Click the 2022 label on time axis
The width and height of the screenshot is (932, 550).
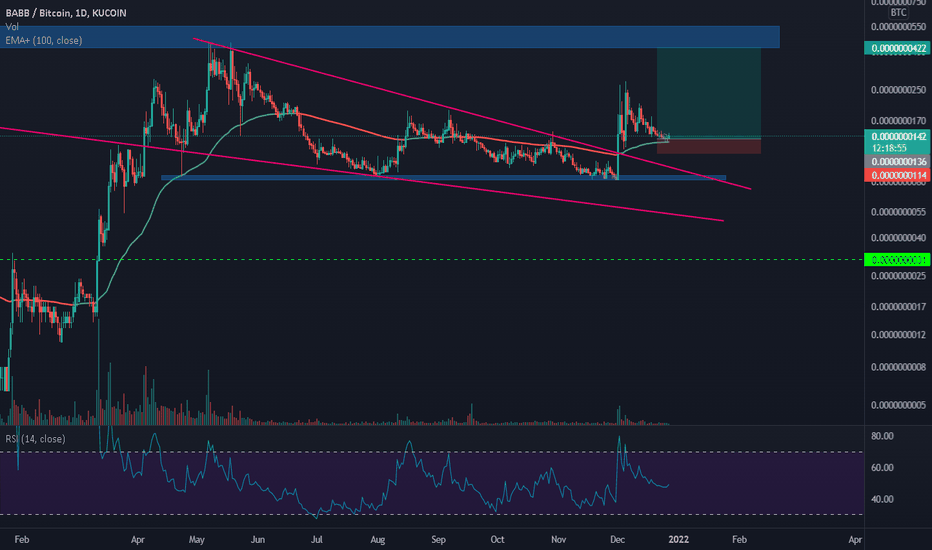coord(679,539)
